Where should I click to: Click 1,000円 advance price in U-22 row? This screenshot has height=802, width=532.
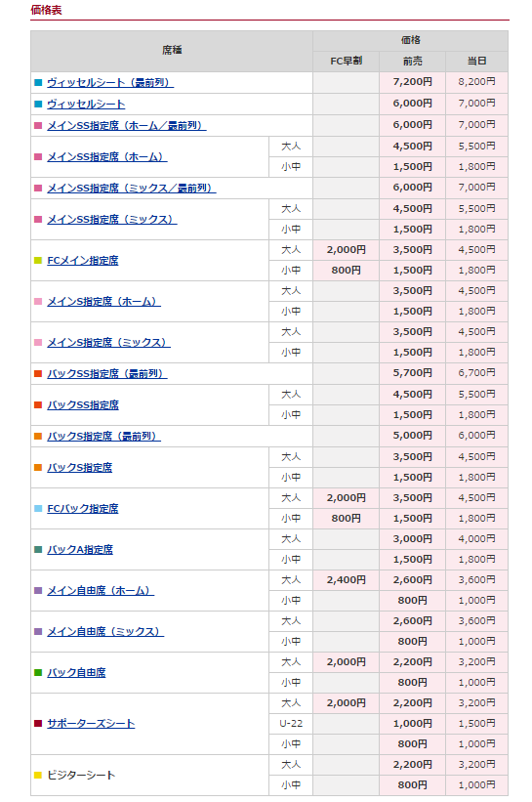click(x=412, y=724)
